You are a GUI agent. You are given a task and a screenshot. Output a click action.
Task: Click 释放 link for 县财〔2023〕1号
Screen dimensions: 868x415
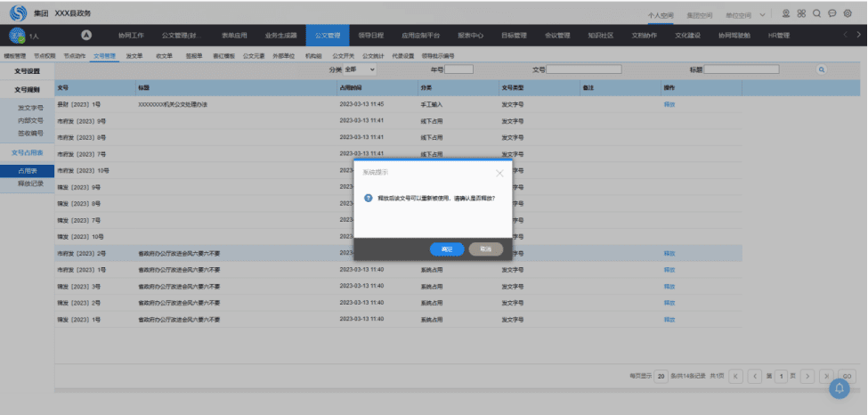click(669, 104)
